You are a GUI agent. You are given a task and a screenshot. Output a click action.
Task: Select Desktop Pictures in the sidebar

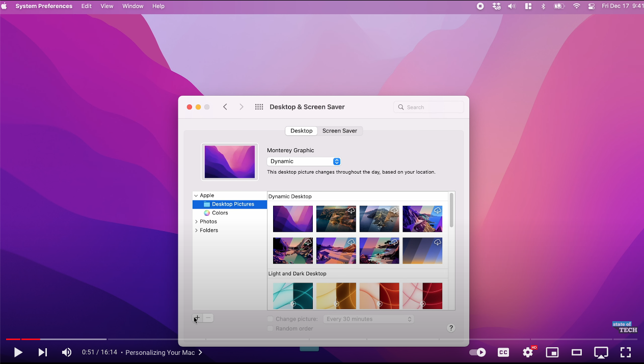click(x=230, y=204)
